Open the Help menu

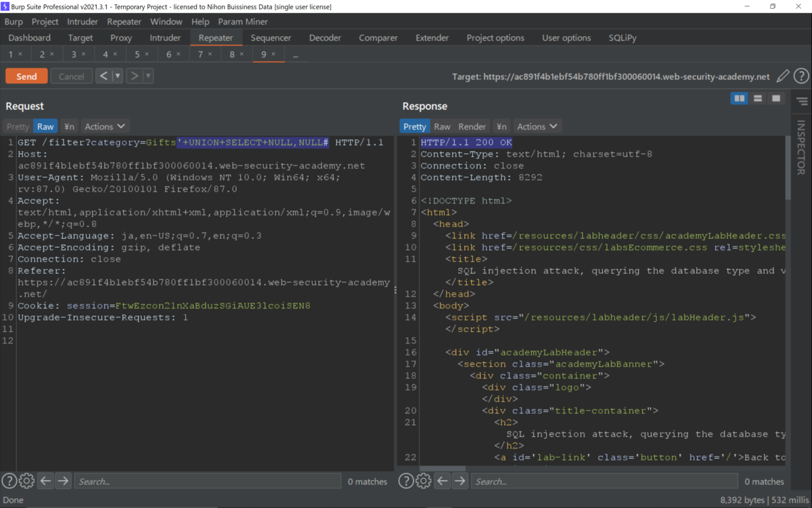tap(200, 22)
